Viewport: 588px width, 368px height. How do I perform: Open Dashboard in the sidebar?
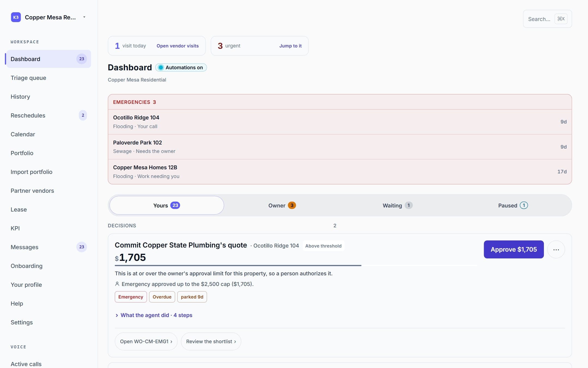[x=48, y=59]
